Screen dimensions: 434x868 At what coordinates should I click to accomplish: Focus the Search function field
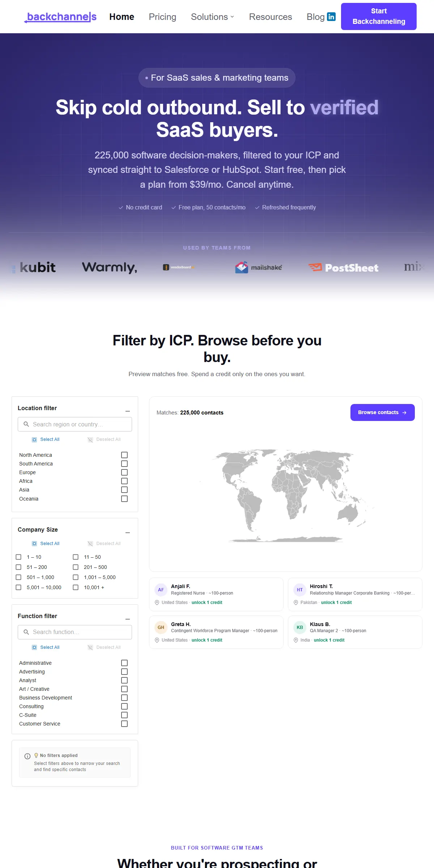(x=75, y=632)
